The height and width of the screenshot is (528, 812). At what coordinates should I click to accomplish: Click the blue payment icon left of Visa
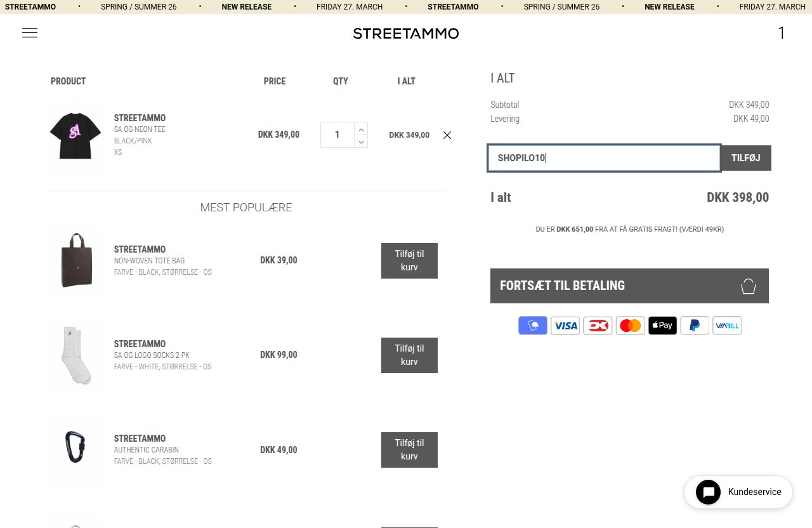(x=533, y=326)
